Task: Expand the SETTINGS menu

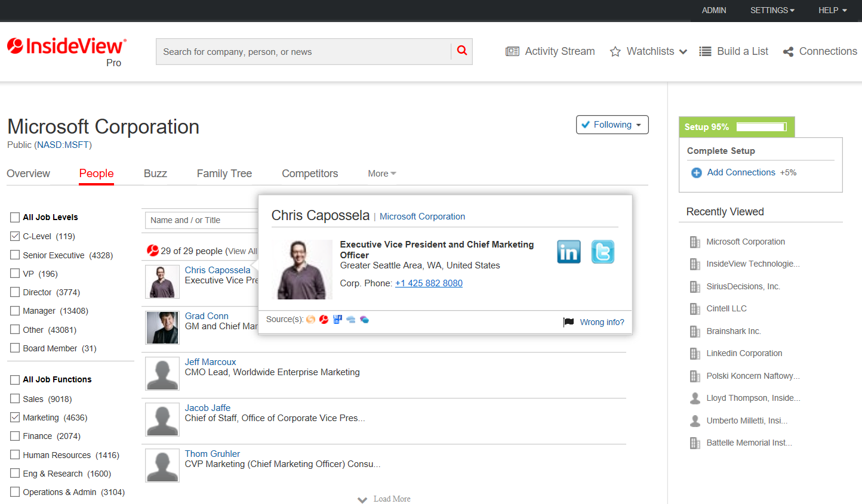Action: tap(772, 10)
